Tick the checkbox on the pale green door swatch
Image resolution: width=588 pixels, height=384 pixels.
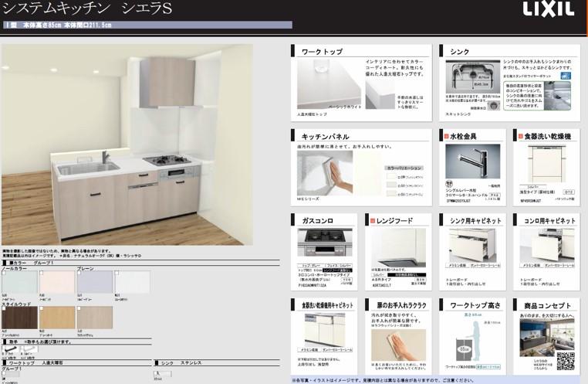[x=4, y=273]
